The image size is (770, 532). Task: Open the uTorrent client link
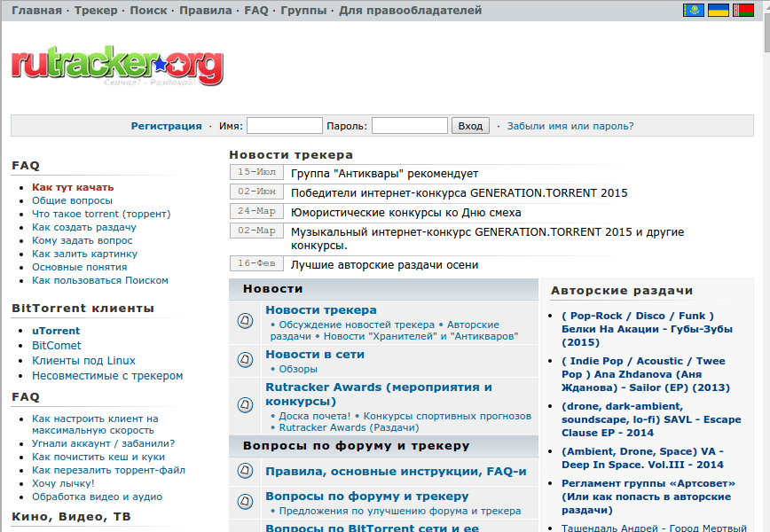[56, 331]
